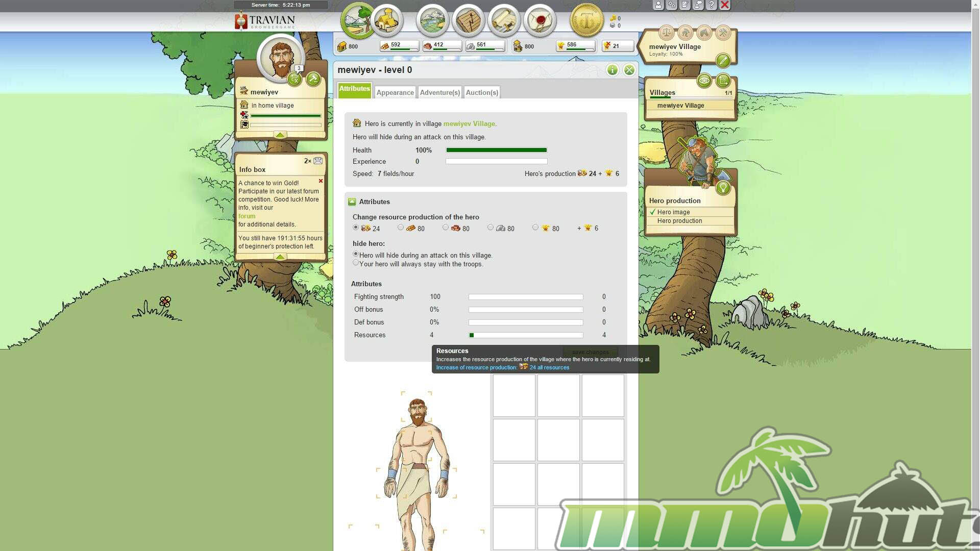Click the quest master lightbulb icon
Image resolution: width=980 pixels, height=551 pixels.
723,188
